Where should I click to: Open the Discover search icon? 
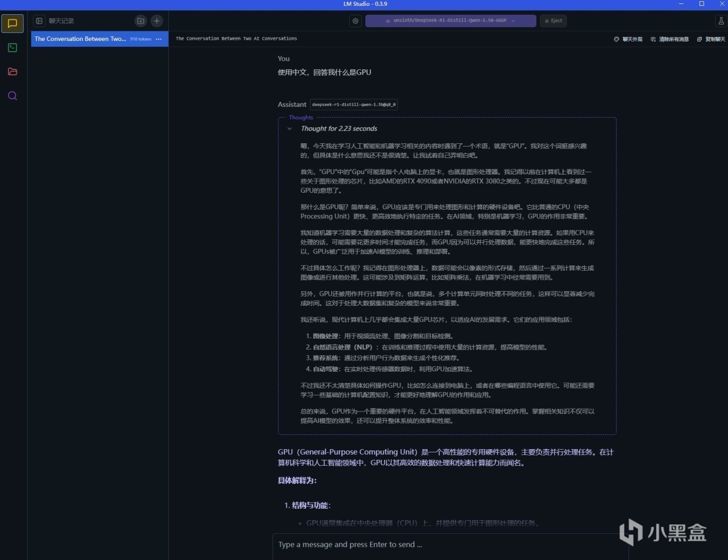pyautogui.click(x=13, y=96)
